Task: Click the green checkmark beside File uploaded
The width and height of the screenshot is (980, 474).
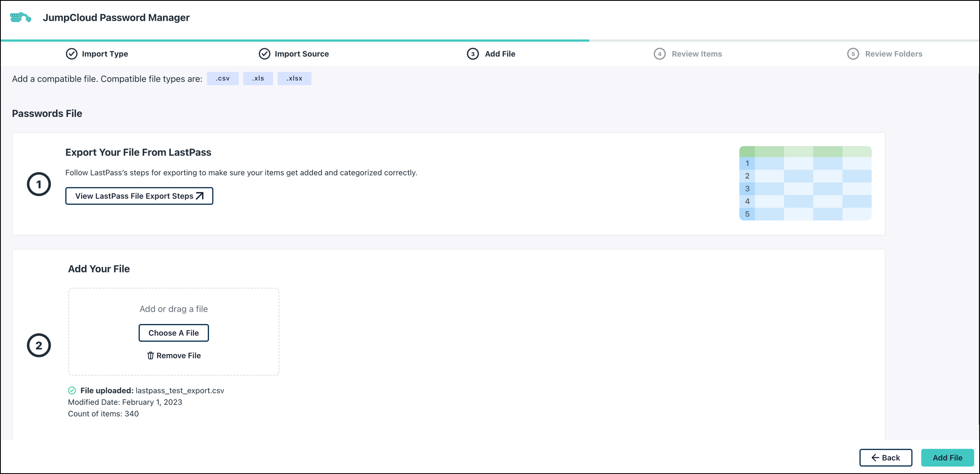Action: 72,390
